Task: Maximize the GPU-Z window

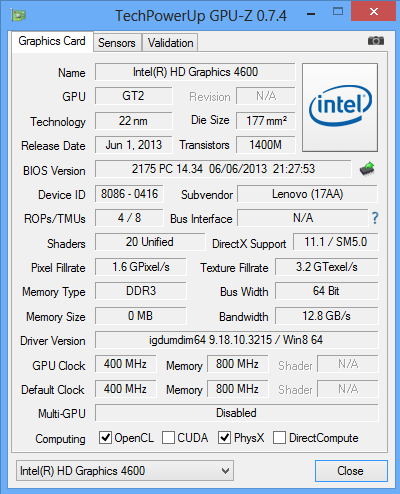Action: tap(338, 12)
